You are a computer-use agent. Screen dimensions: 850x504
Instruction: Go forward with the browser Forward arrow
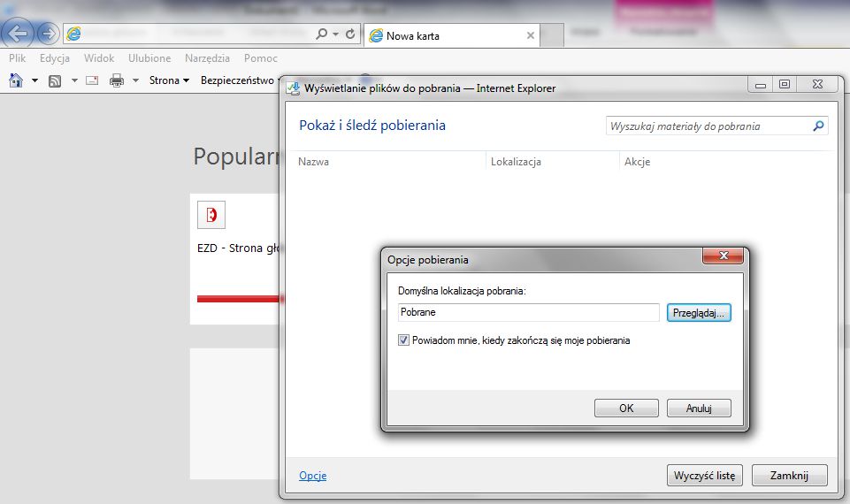click(49, 34)
